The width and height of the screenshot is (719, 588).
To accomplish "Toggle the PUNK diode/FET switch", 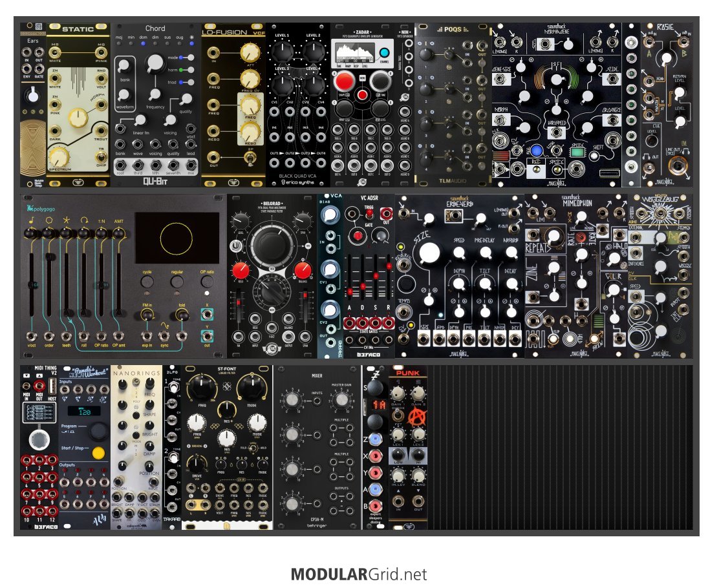I will 398,415.
